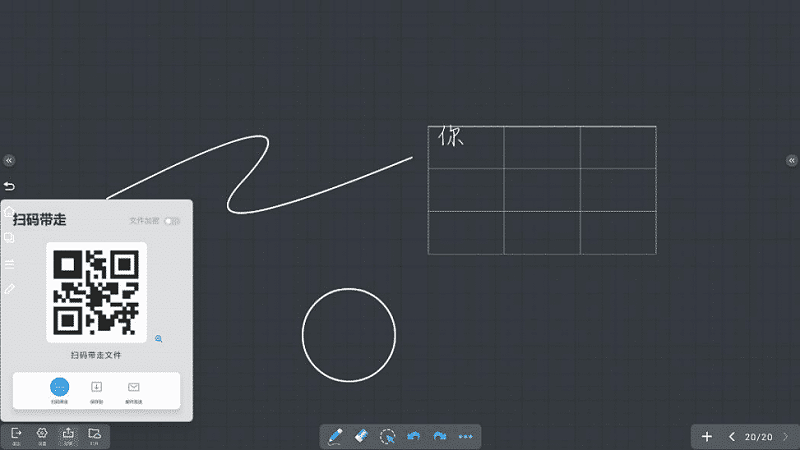The width and height of the screenshot is (800, 450).
Task: Click the pencil icon on left sidebar
Action: (9, 289)
